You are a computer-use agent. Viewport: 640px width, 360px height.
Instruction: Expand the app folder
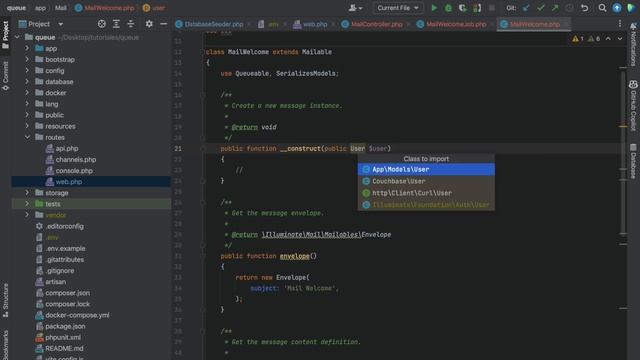tap(27, 48)
